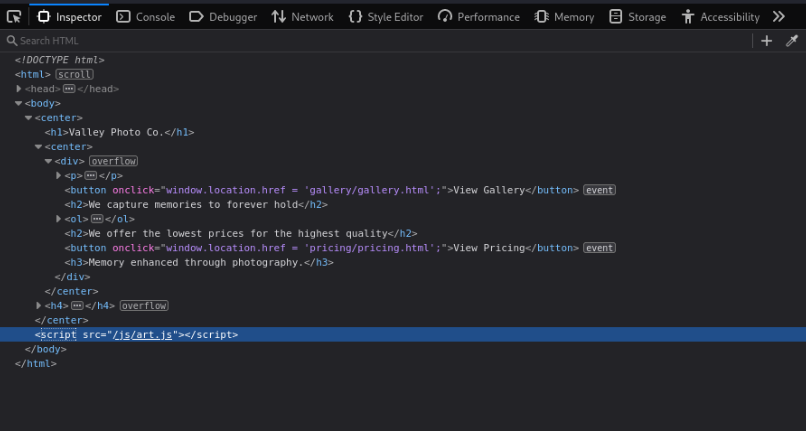Select the View Pricing button node
This screenshot has width=806, height=431.
click(x=322, y=248)
